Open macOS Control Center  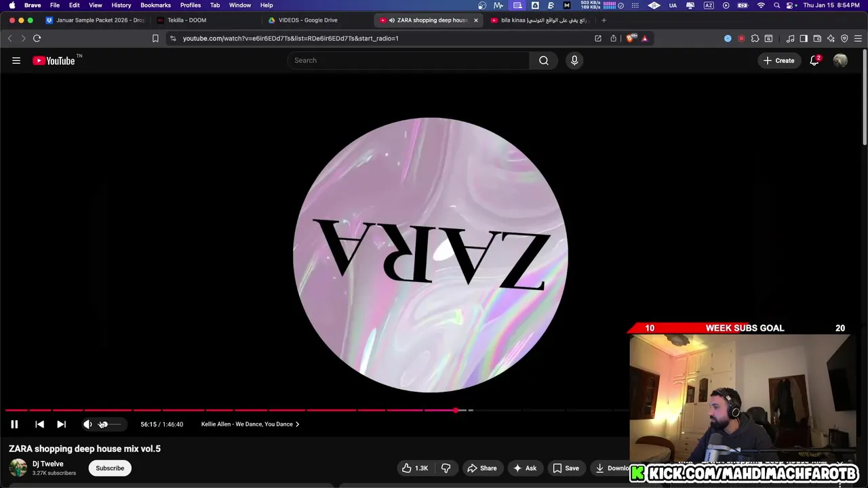pyautogui.click(x=791, y=5)
